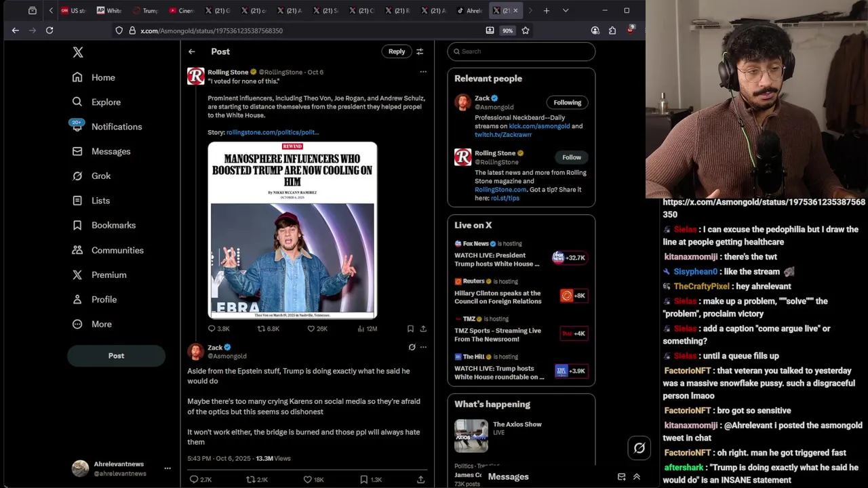Viewport: 868px width, 488px height.
Task: Open Profile in sidebar
Action: pos(95,299)
